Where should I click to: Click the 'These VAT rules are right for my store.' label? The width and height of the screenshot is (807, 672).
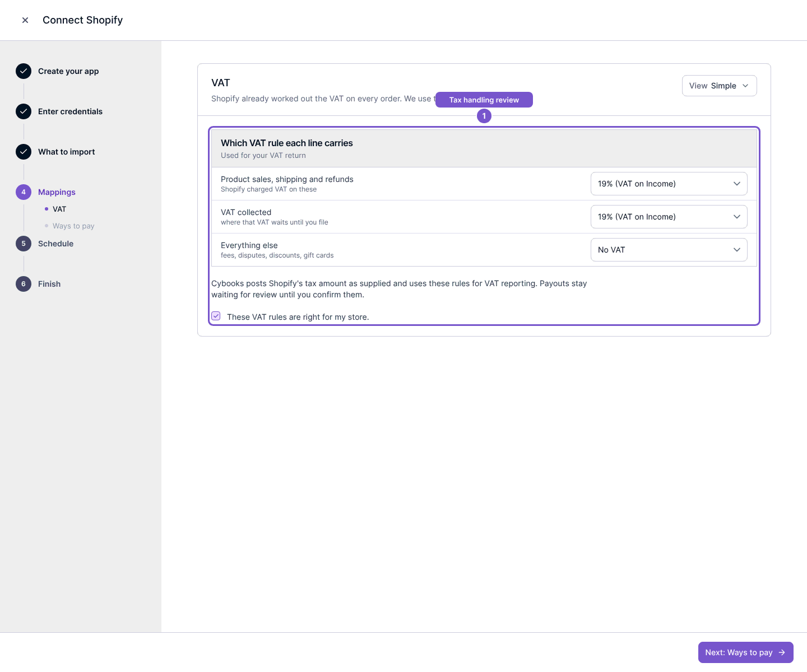point(298,317)
